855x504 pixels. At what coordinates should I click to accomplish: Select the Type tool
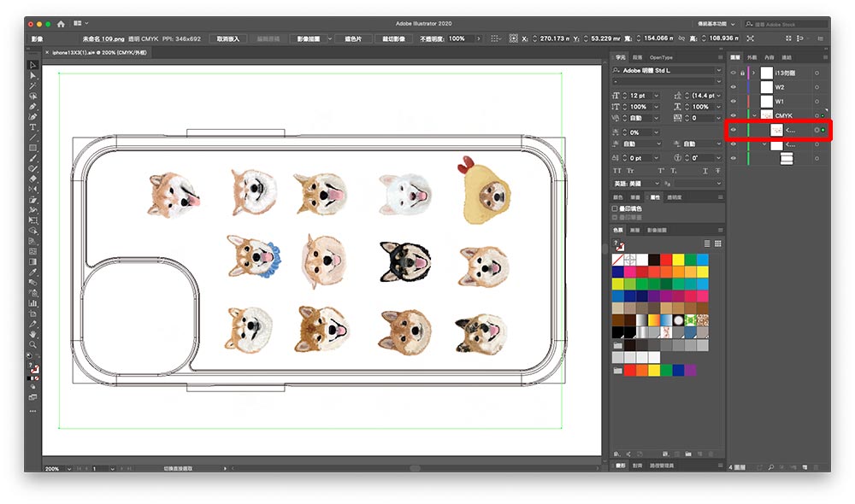tap(32, 126)
